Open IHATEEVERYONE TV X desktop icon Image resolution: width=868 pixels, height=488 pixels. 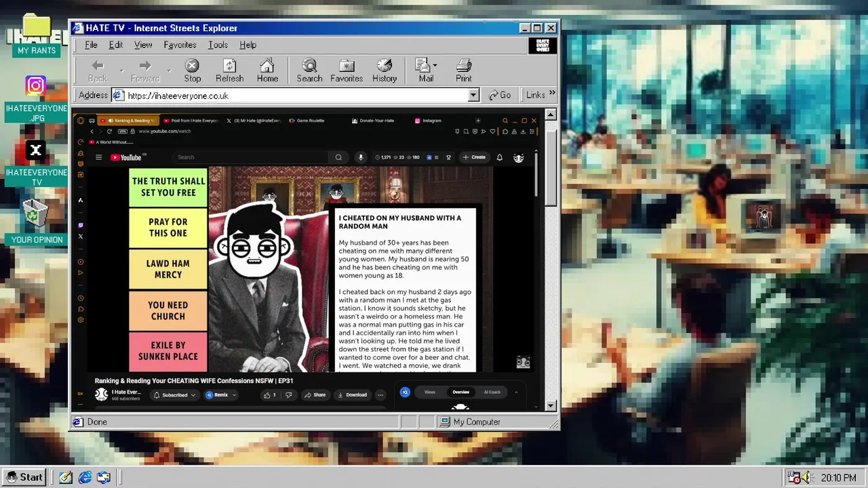click(x=36, y=163)
